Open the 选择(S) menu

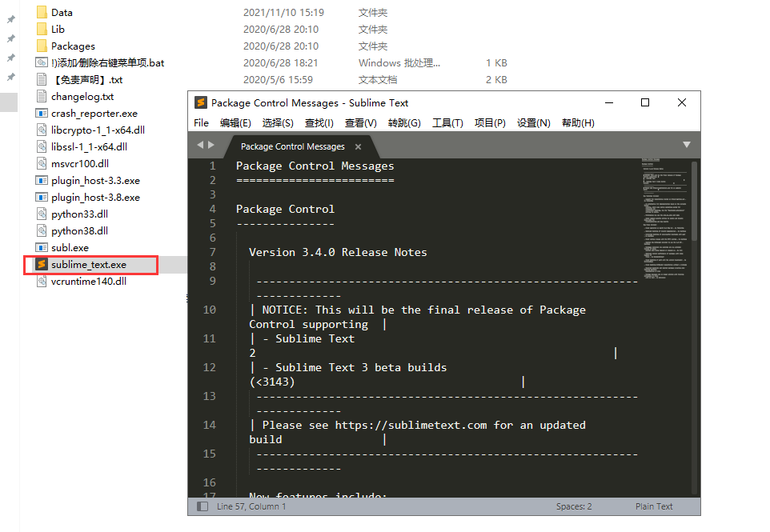point(278,122)
